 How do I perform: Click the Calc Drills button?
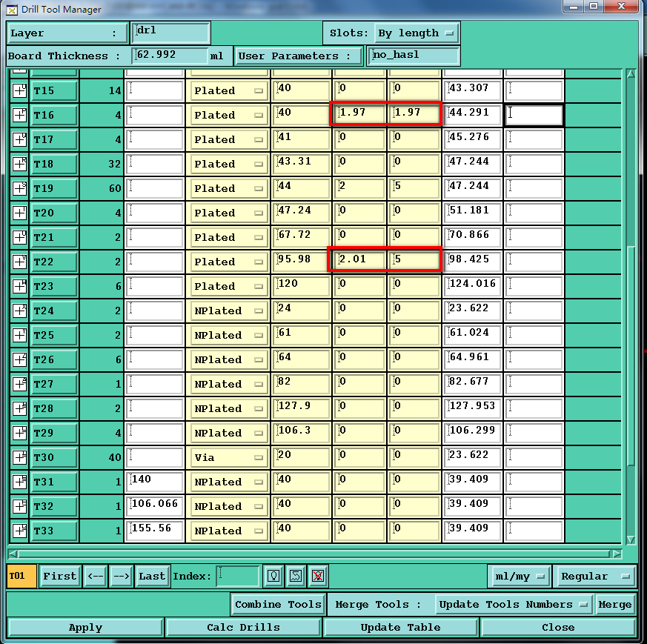243,627
